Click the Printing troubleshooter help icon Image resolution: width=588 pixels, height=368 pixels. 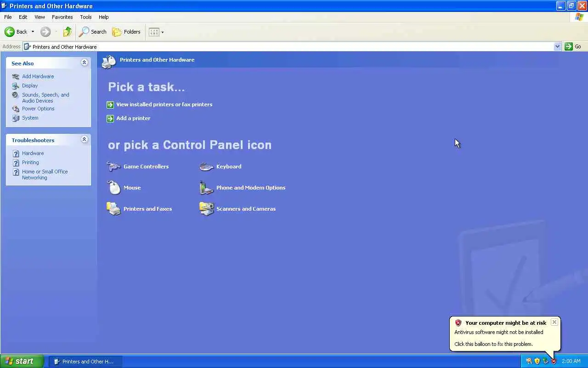(16, 163)
